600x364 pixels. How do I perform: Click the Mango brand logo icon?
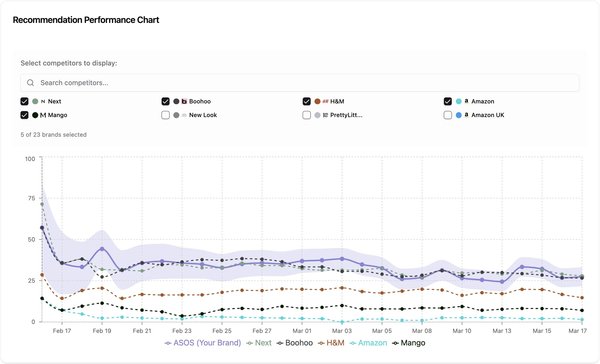[x=43, y=115]
